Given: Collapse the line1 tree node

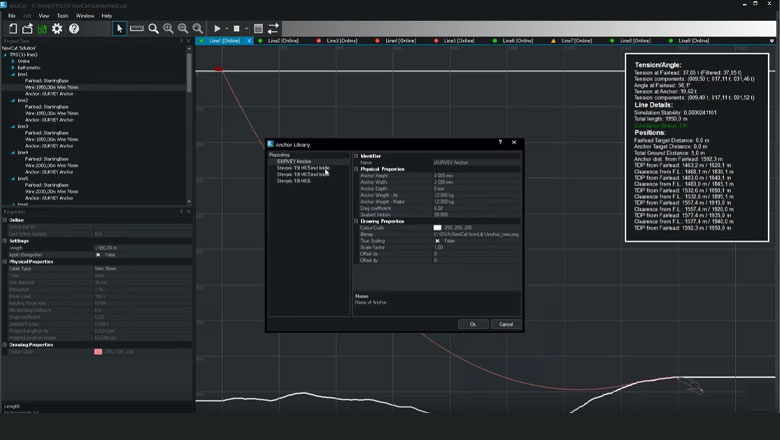Looking at the screenshot, I should point(13,74).
